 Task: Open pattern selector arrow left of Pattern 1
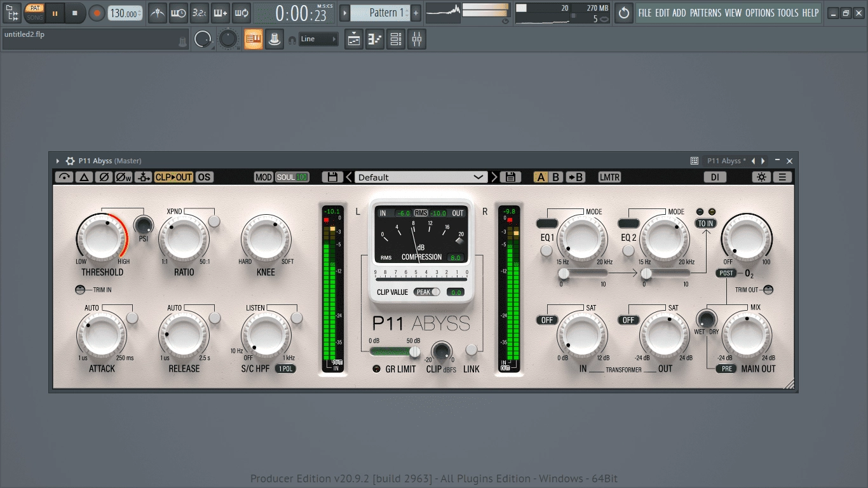click(x=345, y=13)
